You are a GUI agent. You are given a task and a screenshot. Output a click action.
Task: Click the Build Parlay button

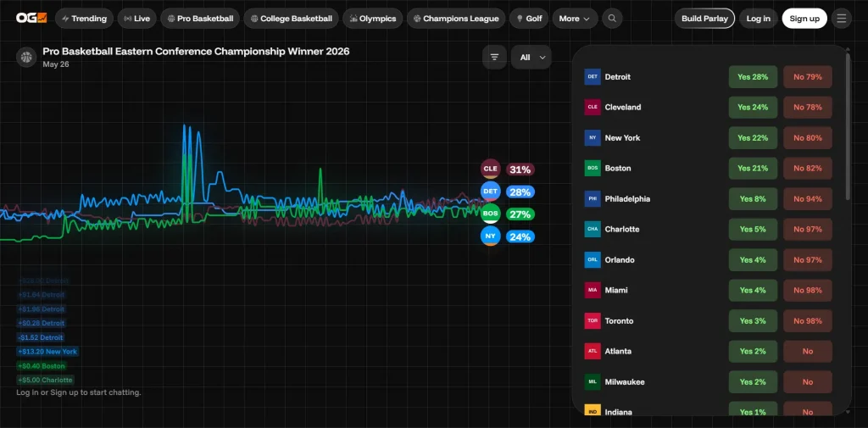pos(704,19)
